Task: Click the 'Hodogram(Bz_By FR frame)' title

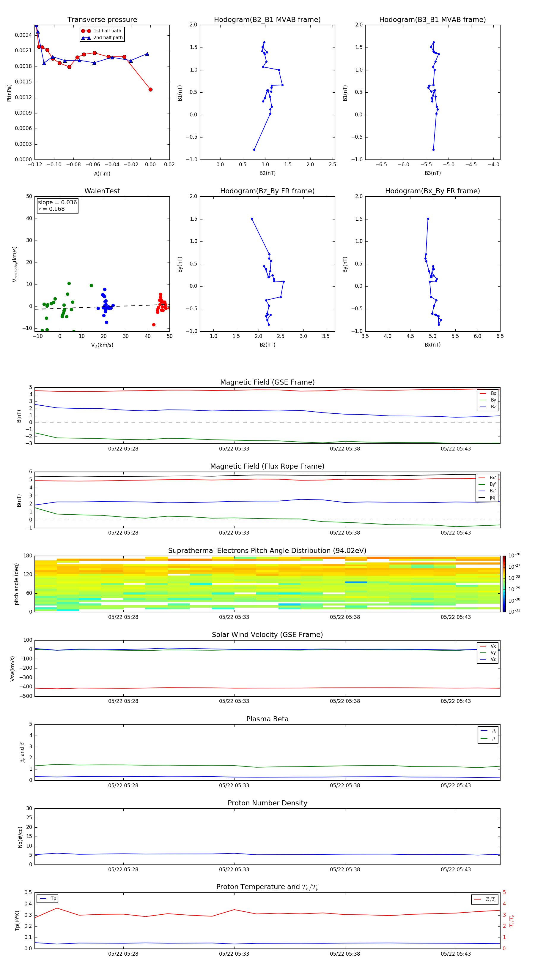Action: (267, 191)
